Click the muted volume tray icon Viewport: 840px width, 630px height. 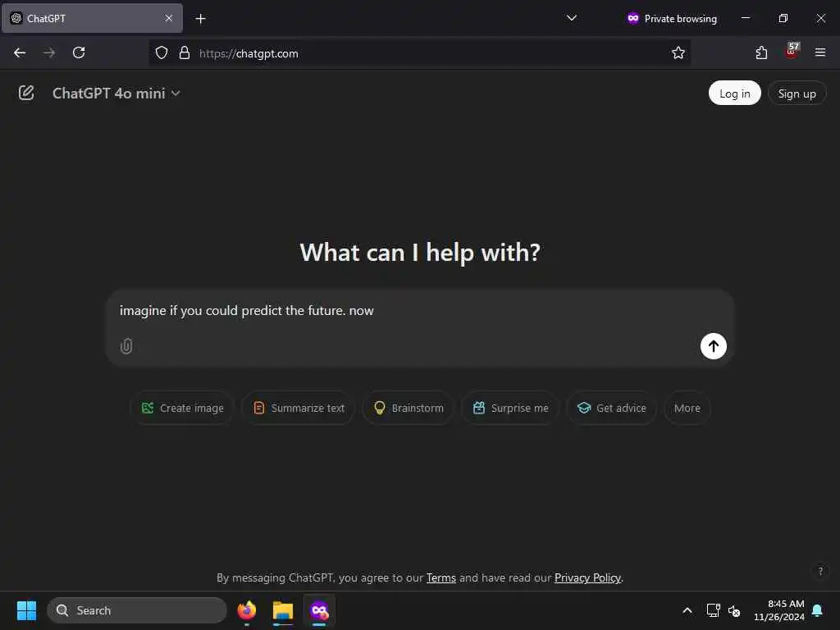[x=734, y=610]
